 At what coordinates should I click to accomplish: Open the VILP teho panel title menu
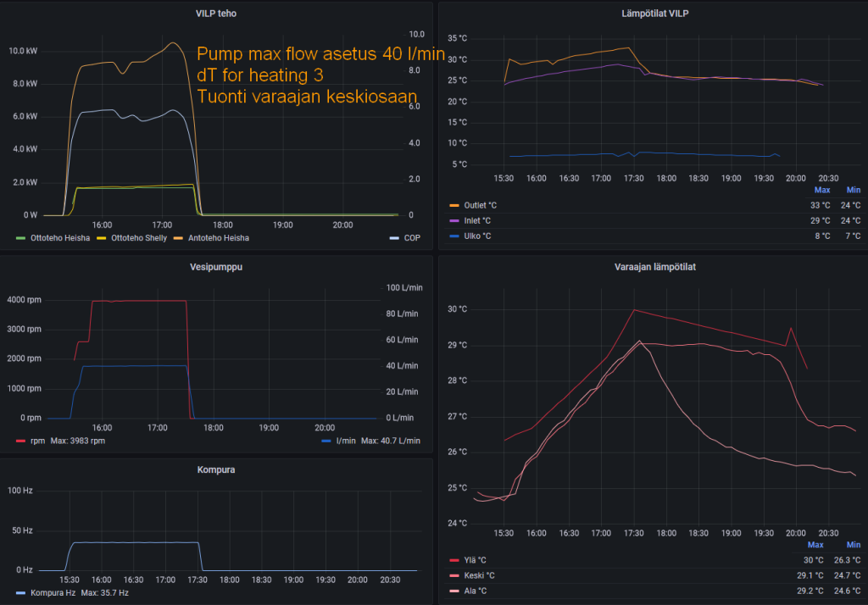[216, 14]
